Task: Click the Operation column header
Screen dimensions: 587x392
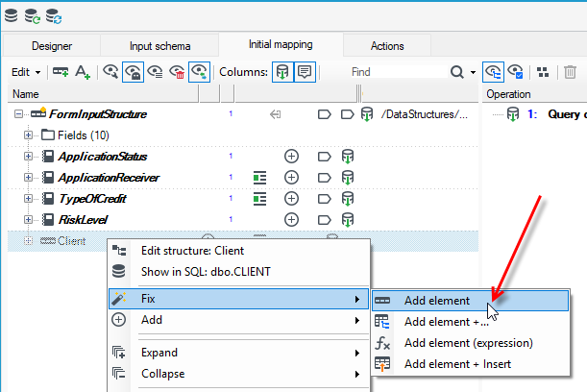Action: (x=534, y=94)
